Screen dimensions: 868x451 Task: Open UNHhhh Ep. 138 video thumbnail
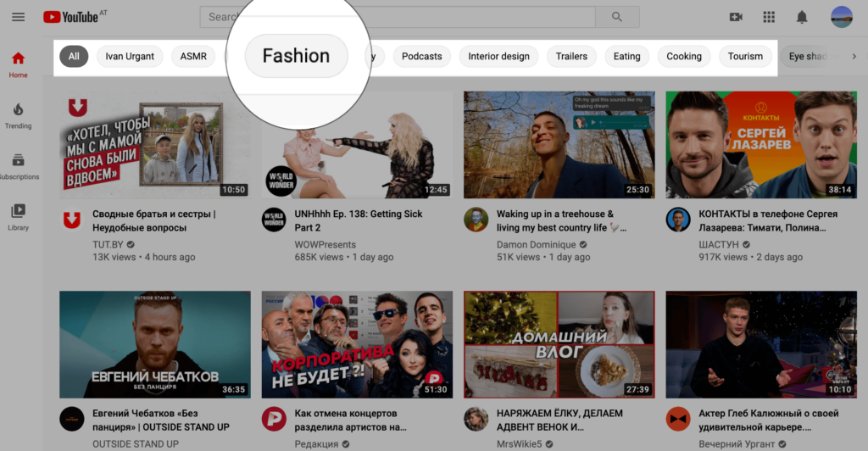[x=357, y=144]
